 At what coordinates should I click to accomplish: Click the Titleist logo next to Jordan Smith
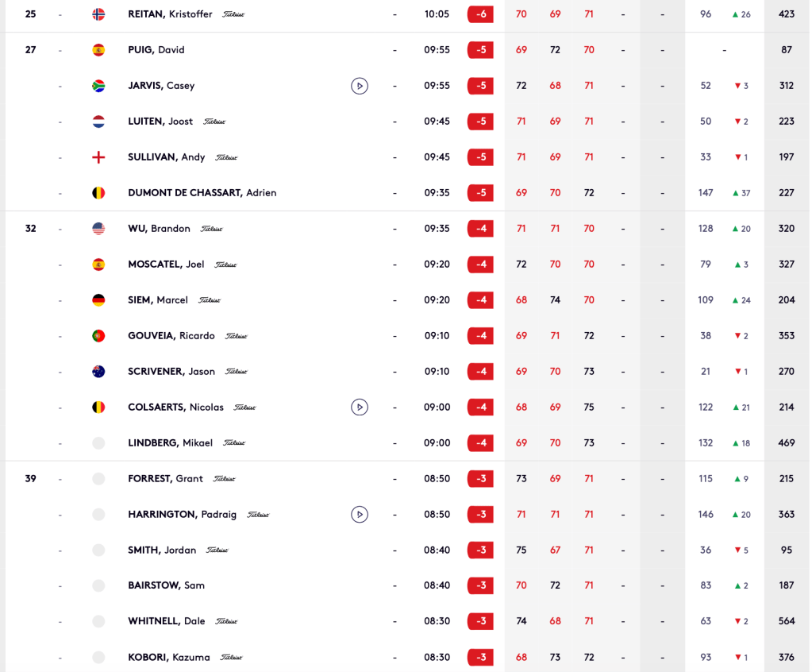click(217, 550)
